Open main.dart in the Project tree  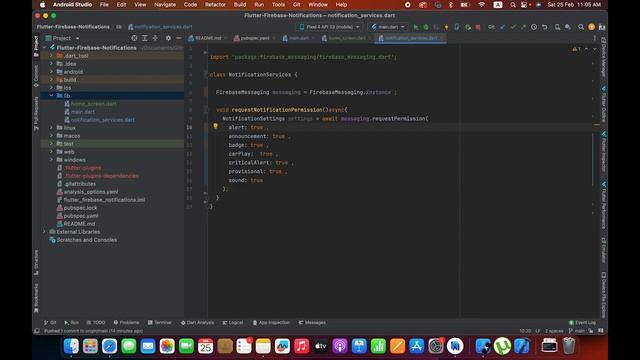point(83,112)
